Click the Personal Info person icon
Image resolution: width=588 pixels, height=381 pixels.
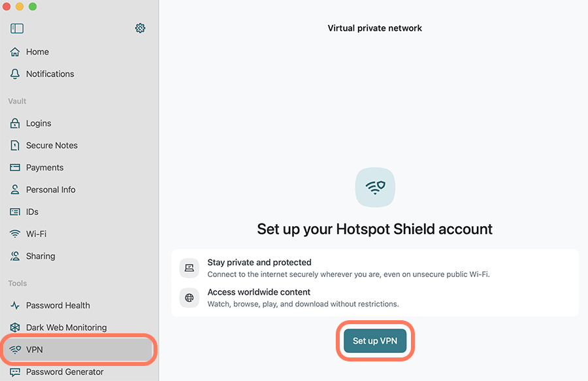tap(15, 190)
